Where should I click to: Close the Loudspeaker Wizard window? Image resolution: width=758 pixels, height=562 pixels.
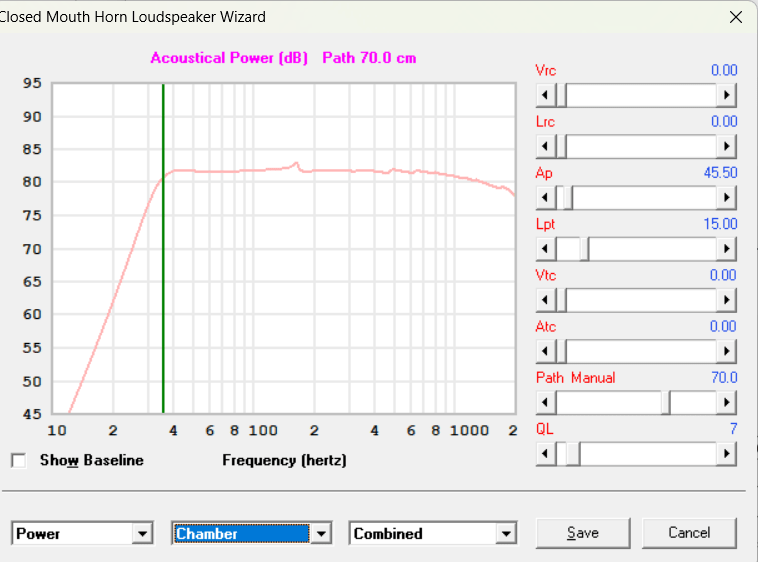point(736,17)
